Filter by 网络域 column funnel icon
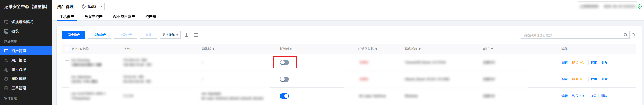Viewport: 644px width, 105px height. (x=213, y=49)
